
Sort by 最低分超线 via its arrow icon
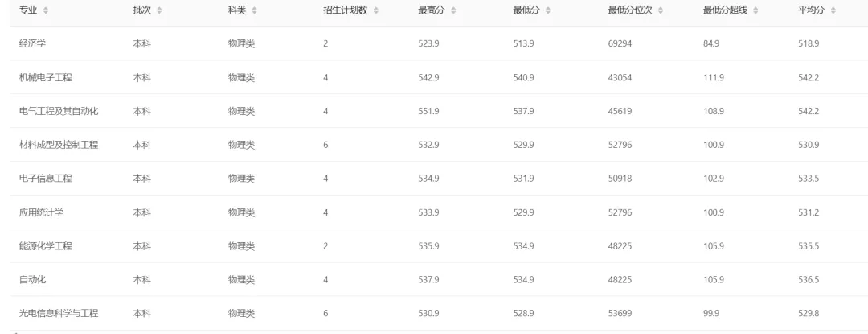756,10
